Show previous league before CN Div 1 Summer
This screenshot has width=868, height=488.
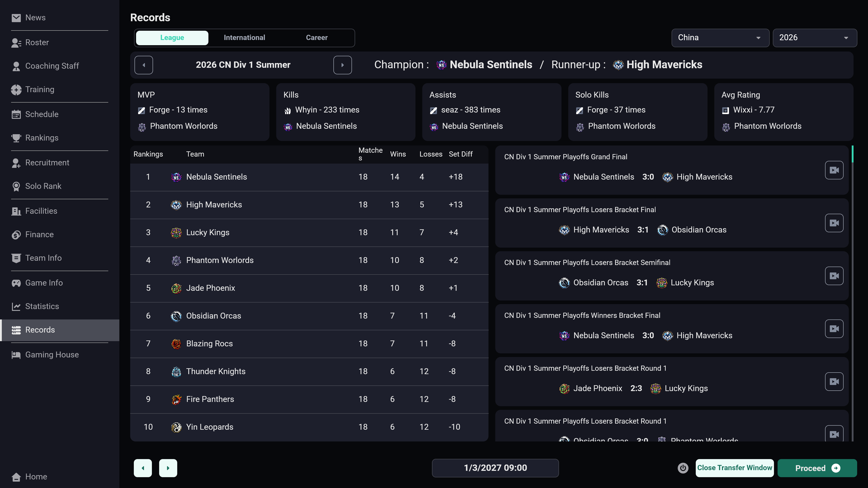pos(144,65)
